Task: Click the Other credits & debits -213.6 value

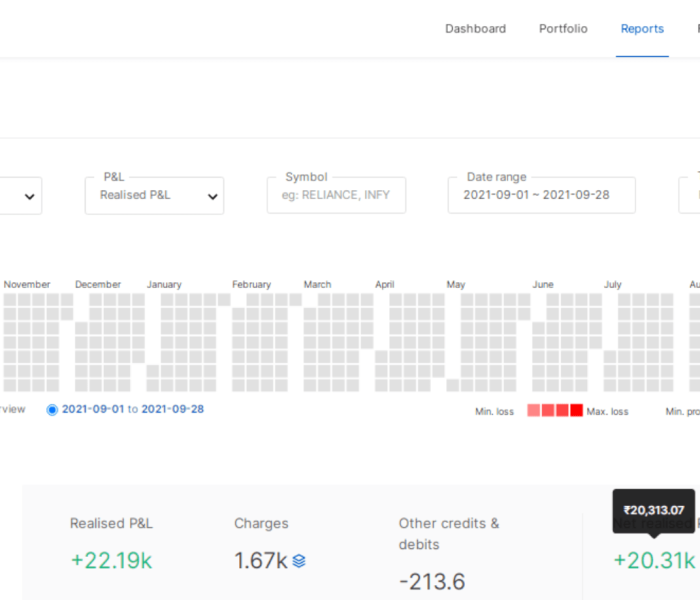Action: 432,581
